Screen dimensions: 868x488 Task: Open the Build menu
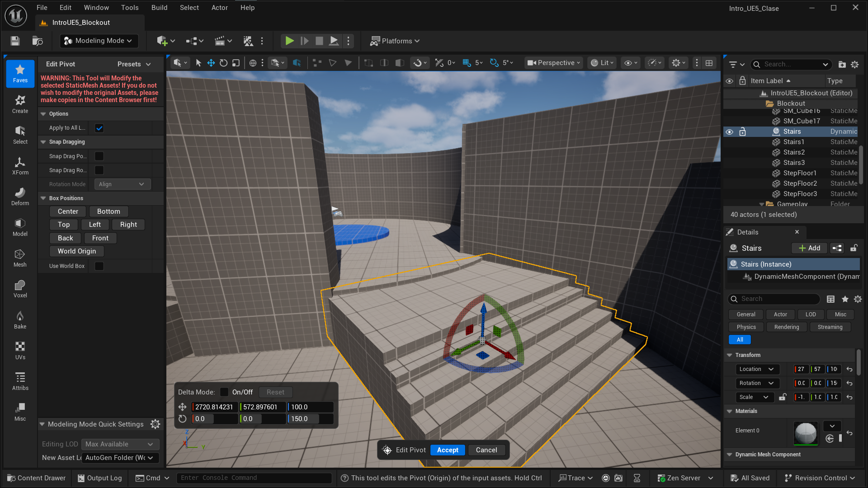[x=159, y=8]
